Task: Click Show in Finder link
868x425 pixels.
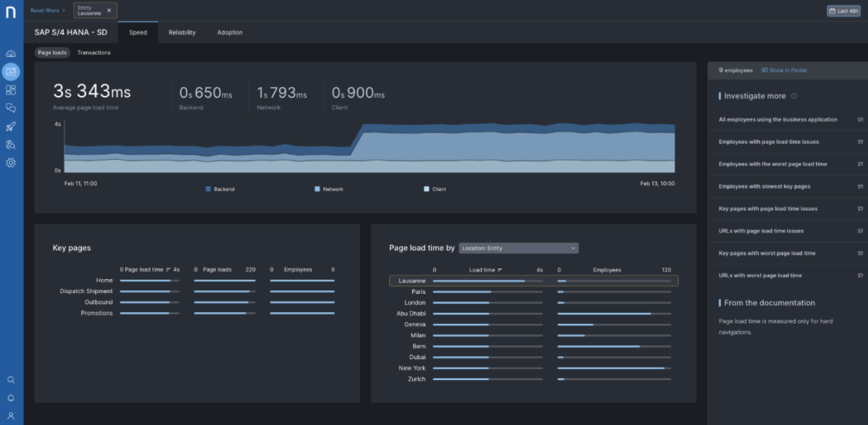Action: pos(785,70)
